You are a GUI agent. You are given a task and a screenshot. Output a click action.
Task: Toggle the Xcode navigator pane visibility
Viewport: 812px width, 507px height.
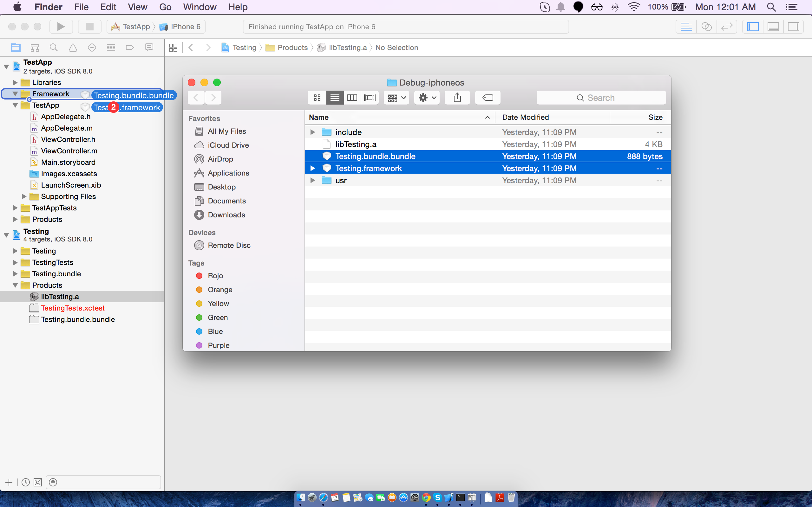753,27
